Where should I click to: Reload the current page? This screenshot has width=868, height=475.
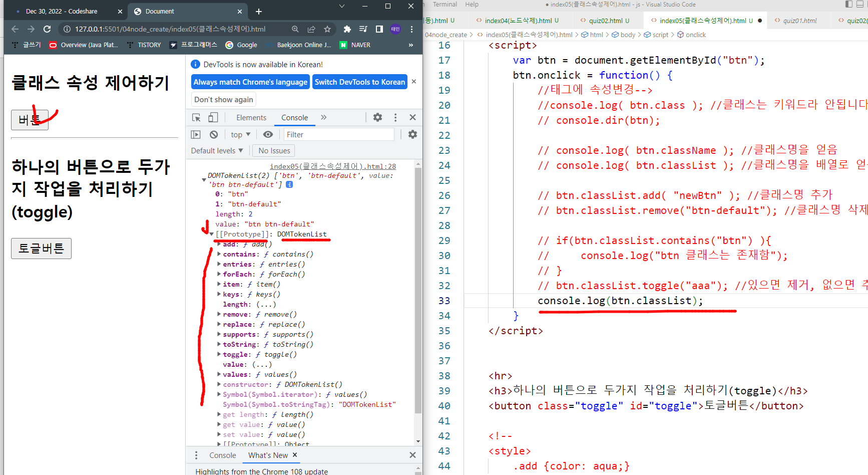[47, 29]
